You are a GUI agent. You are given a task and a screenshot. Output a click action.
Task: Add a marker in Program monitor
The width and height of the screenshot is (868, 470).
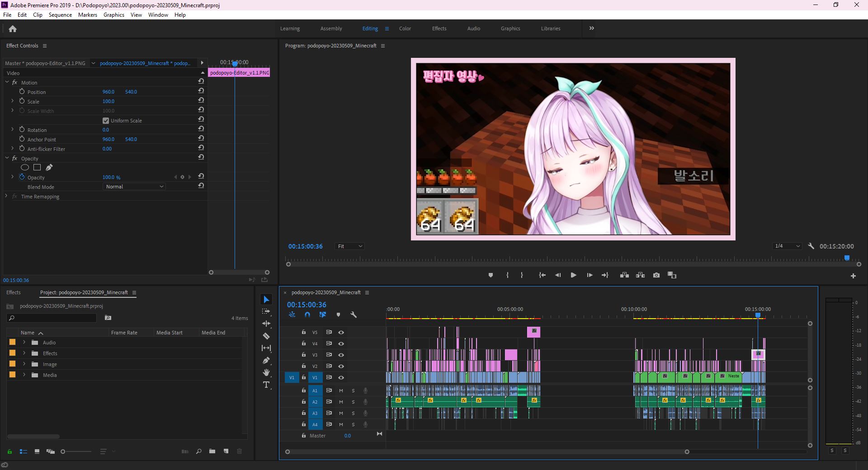click(x=491, y=275)
